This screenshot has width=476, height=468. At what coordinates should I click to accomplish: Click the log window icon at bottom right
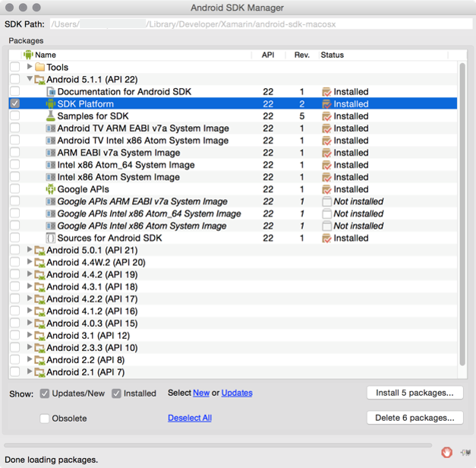(x=465, y=453)
